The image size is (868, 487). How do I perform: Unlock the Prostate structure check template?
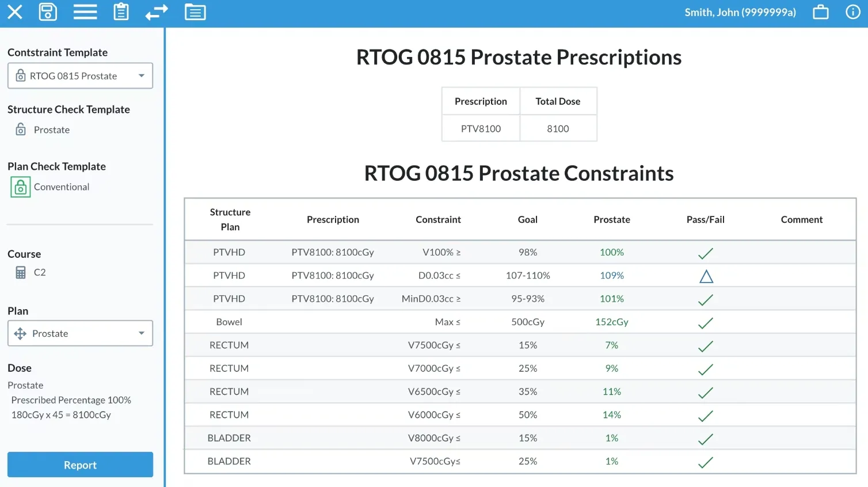(x=21, y=130)
